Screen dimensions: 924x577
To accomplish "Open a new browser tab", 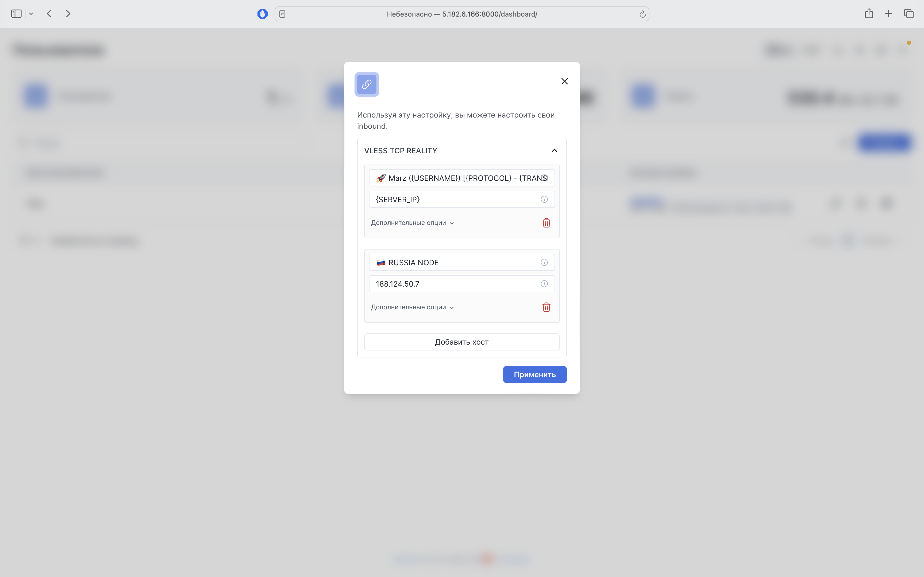I will (888, 14).
